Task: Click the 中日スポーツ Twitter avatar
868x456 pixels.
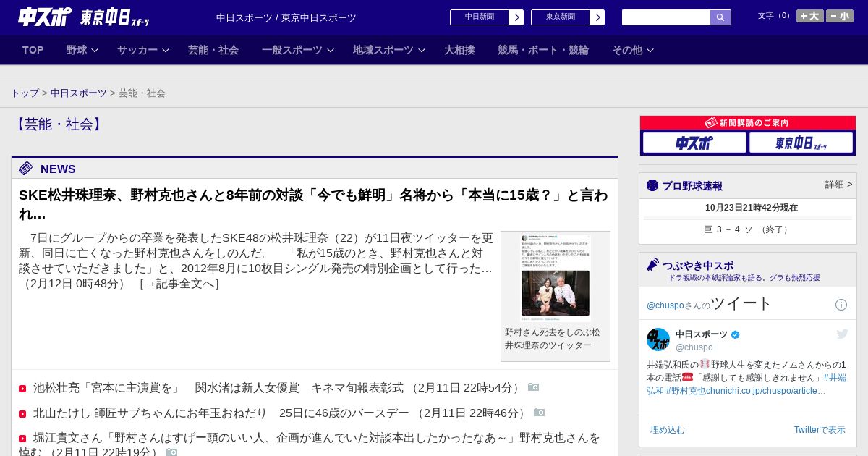Action: (x=658, y=339)
